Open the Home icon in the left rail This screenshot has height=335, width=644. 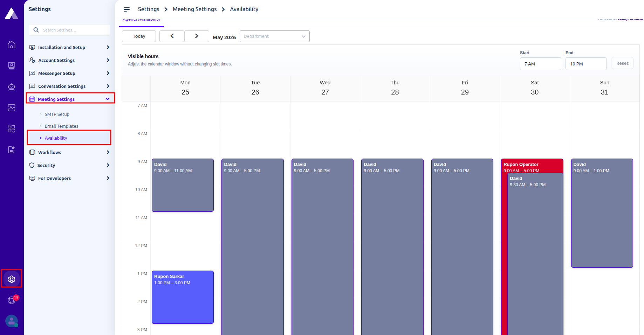[12, 45]
